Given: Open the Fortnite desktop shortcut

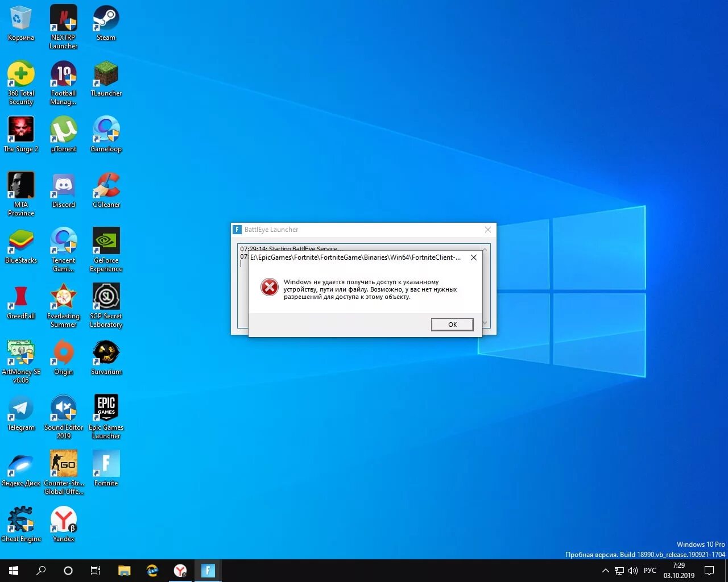Looking at the screenshot, I should coord(106,469).
